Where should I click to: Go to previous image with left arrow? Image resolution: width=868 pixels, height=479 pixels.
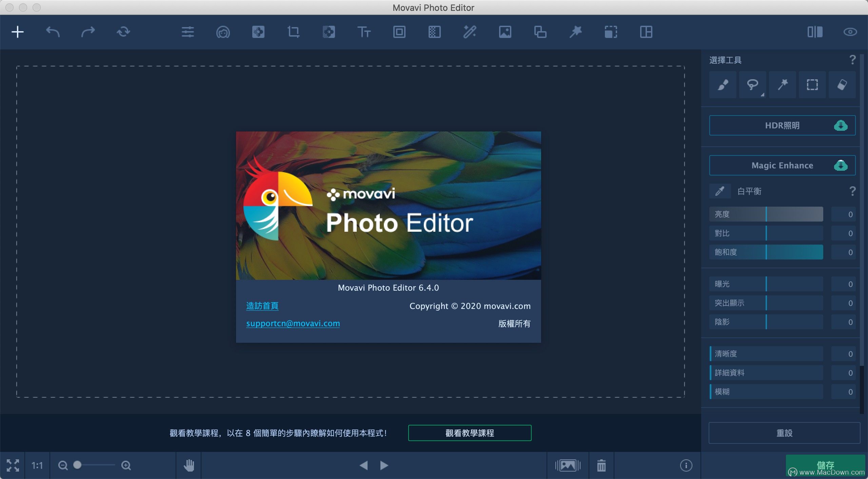pos(363,465)
